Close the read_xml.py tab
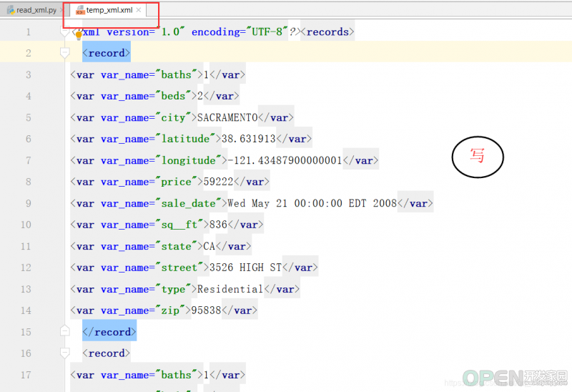The height and width of the screenshot is (392, 572). tap(61, 10)
